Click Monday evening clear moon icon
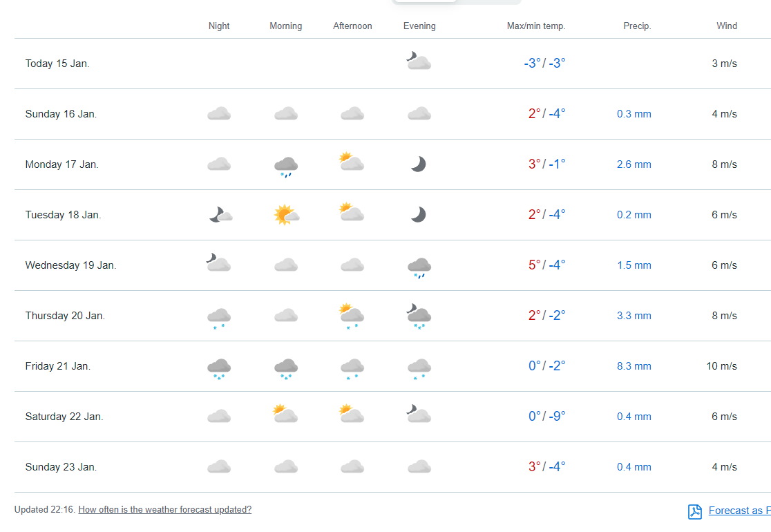The height and width of the screenshot is (532, 771). pos(418,164)
